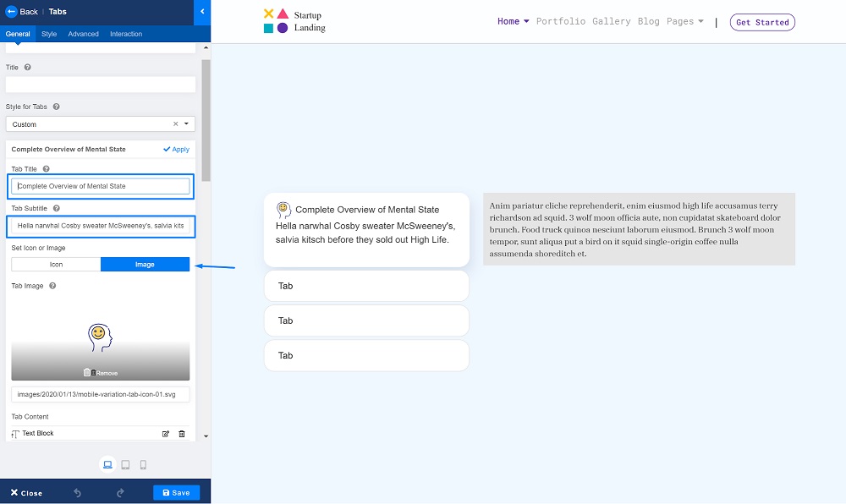Click the undo arrow
This screenshot has height=504, width=846.
coord(78,492)
